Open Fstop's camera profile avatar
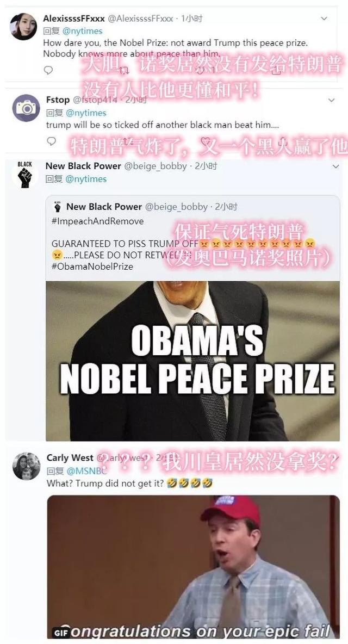The image size is (348, 644). [26, 108]
